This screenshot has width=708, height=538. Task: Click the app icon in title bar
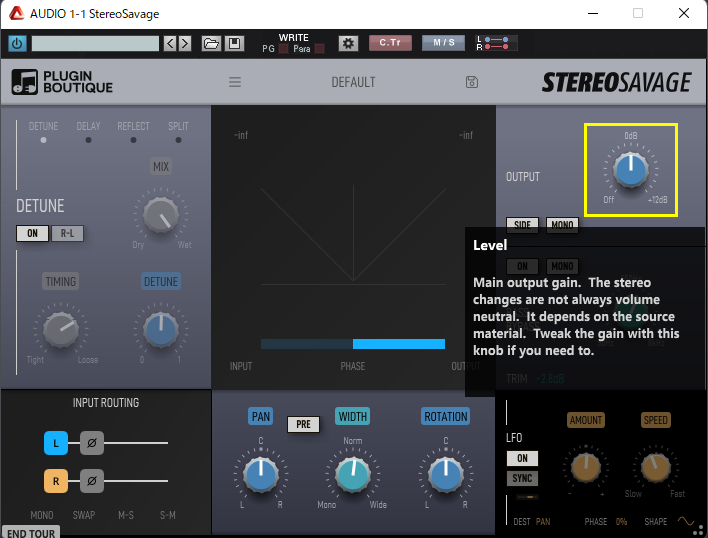click(x=16, y=13)
